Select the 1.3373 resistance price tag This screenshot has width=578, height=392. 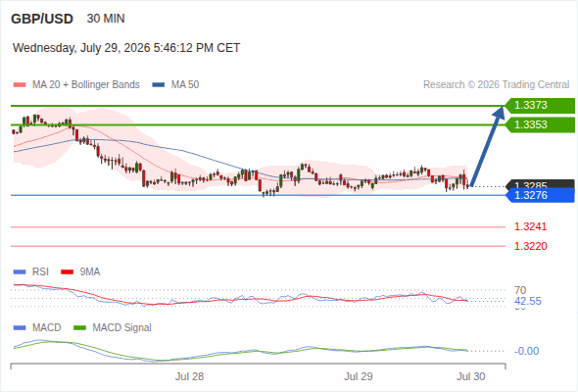click(540, 106)
